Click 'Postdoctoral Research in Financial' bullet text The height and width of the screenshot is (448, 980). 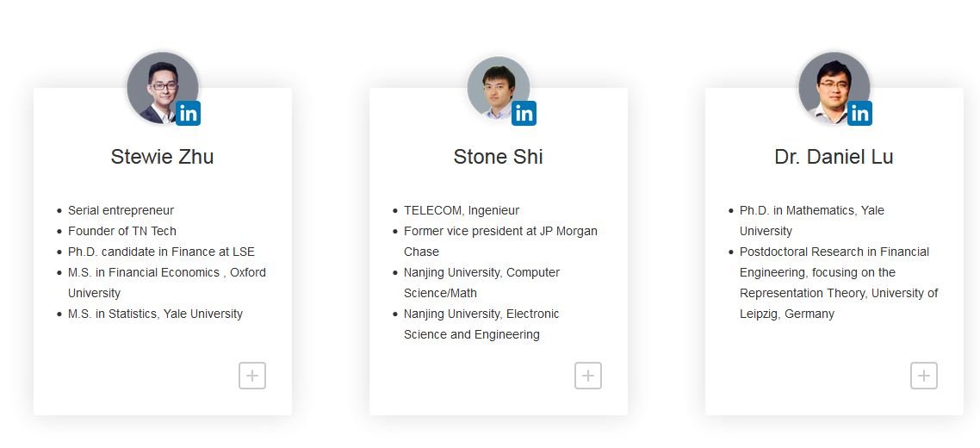tap(834, 252)
